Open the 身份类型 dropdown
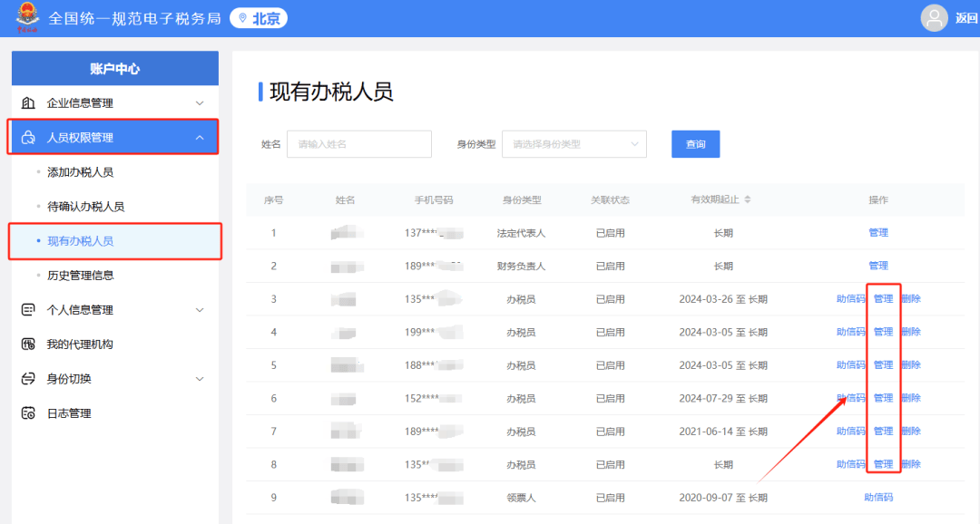 coord(573,144)
